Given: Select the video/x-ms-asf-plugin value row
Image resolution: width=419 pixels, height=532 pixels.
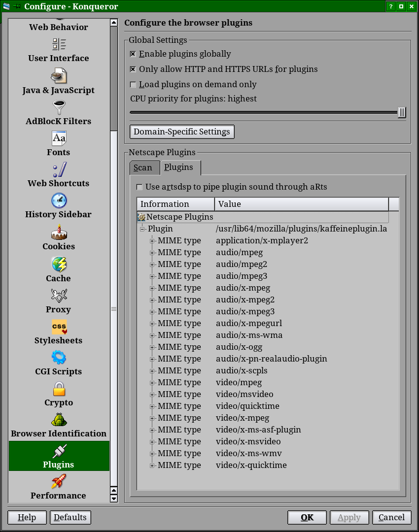Looking at the screenshot, I should tap(258, 430).
